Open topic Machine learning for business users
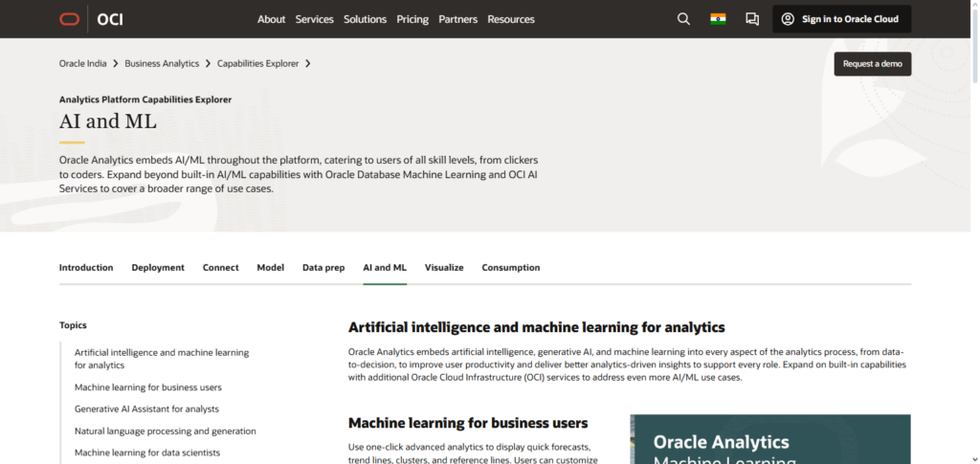 pos(148,387)
